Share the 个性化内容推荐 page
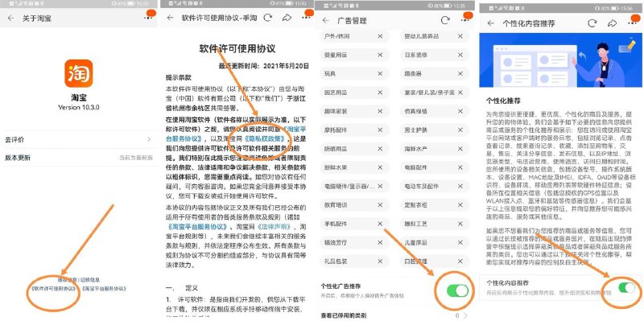The width and height of the screenshot is (644, 321). point(613,23)
